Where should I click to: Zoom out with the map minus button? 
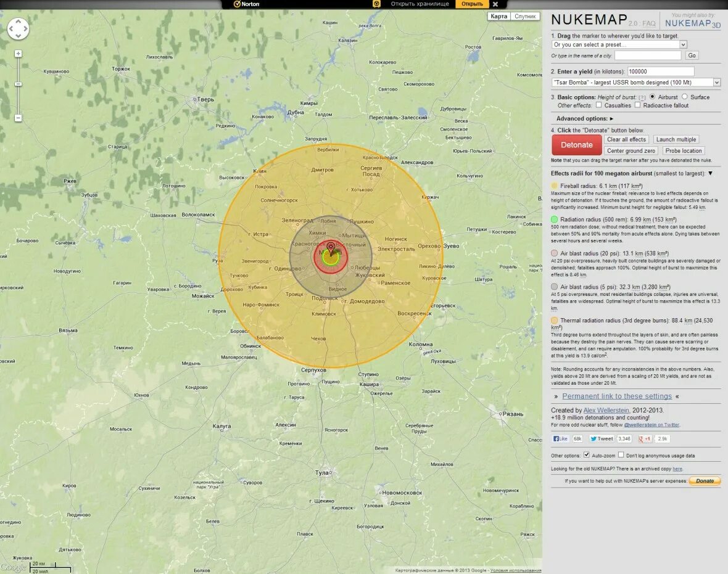tap(18, 118)
